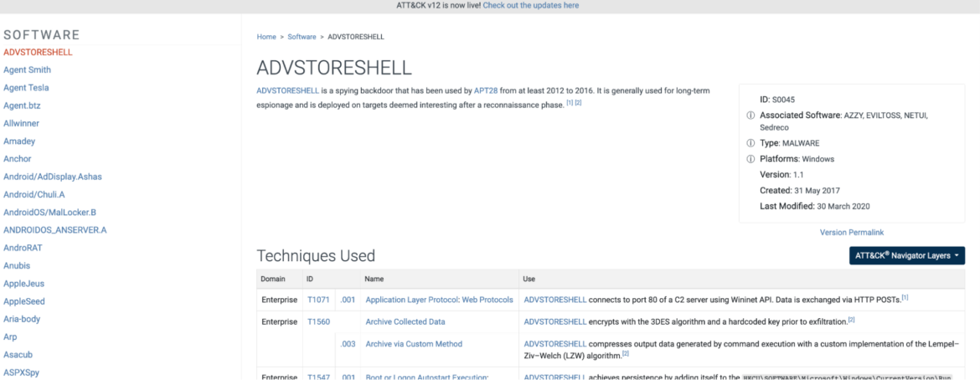Open reference [2] after LZW algorithm
Image resolution: width=980 pixels, height=380 pixels.
625,353
